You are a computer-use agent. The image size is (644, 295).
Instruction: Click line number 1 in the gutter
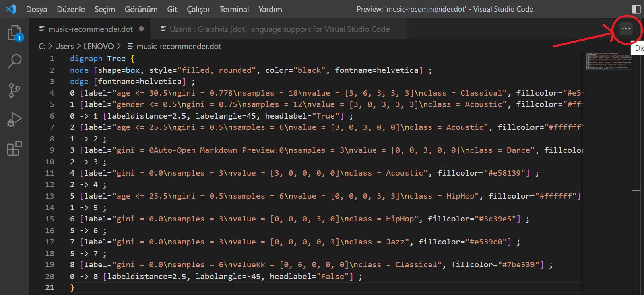52,59
